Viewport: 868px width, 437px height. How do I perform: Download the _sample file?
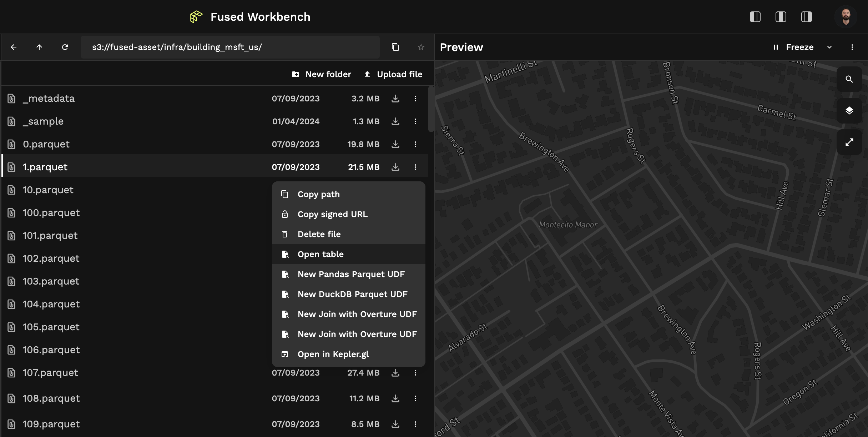pos(395,121)
